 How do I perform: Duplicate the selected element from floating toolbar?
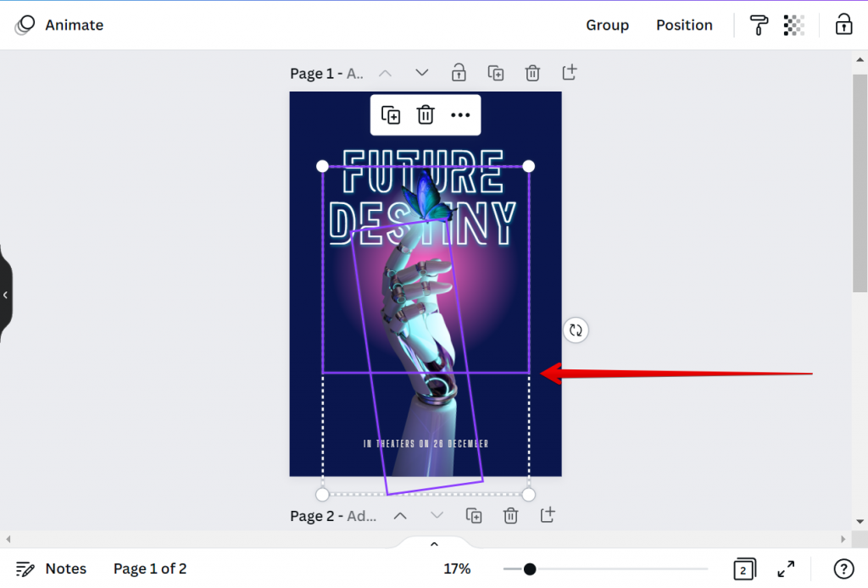pyautogui.click(x=391, y=115)
